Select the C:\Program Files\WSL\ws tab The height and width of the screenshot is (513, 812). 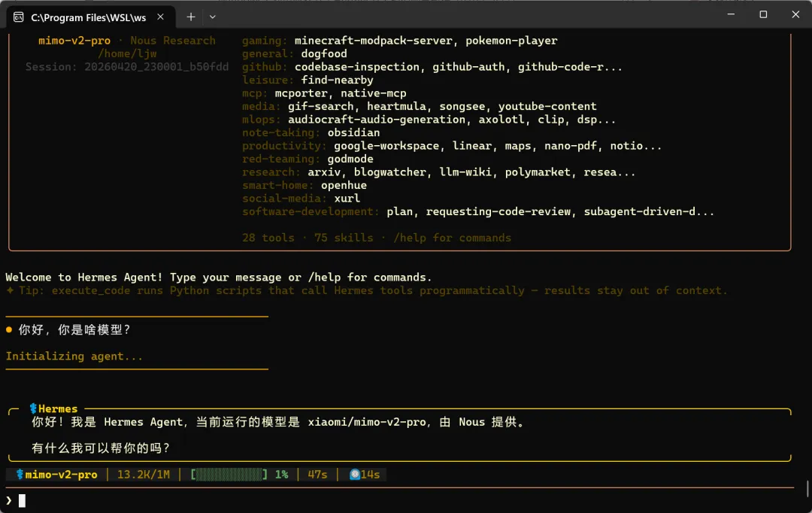coord(91,17)
